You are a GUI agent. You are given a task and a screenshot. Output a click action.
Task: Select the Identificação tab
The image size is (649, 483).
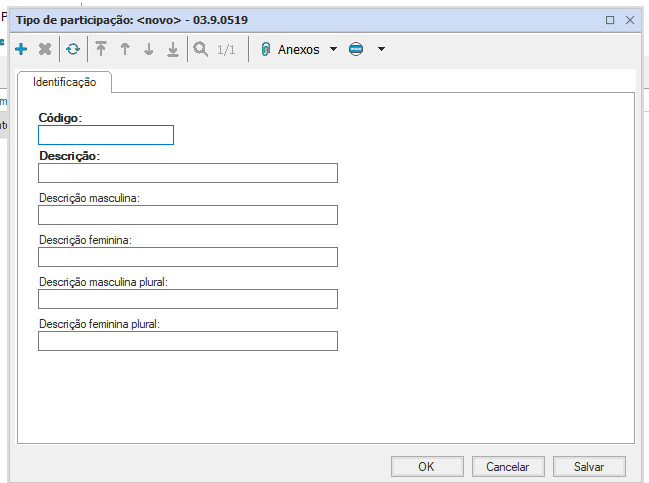[65, 82]
